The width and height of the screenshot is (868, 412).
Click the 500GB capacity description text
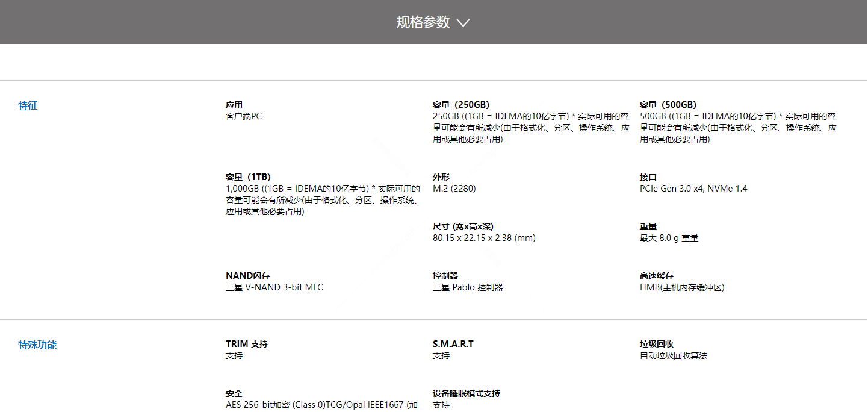(738, 128)
